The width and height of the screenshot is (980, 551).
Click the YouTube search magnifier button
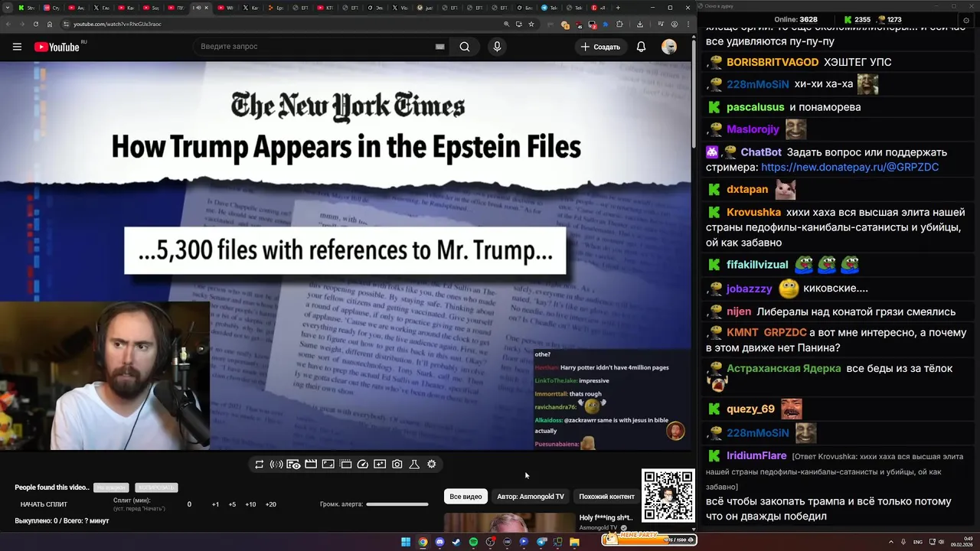[x=465, y=47]
